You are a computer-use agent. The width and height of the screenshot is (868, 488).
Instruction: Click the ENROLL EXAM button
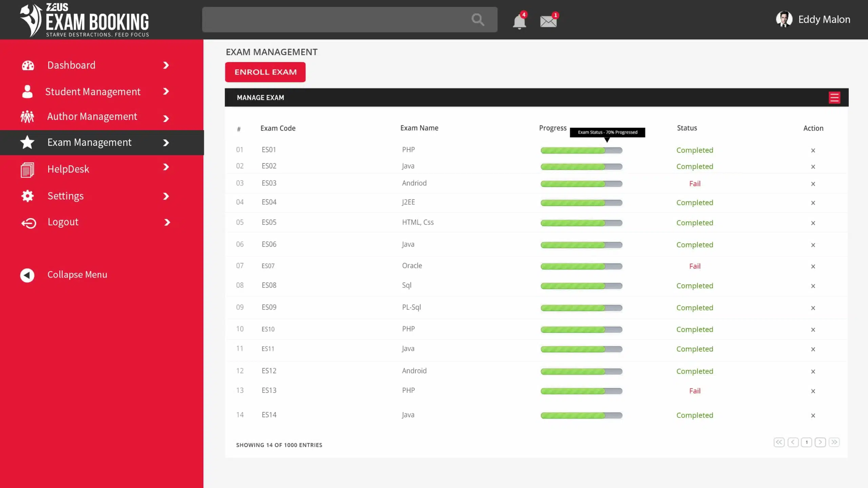click(265, 72)
